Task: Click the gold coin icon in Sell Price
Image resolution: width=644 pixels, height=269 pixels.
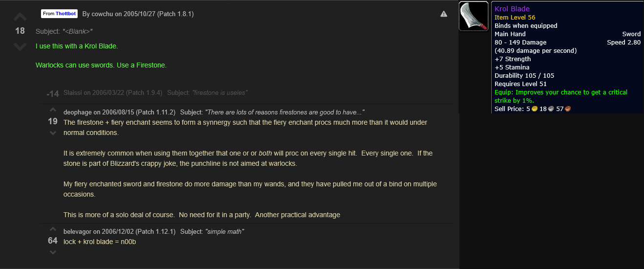Action: pyautogui.click(x=535, y=109)
